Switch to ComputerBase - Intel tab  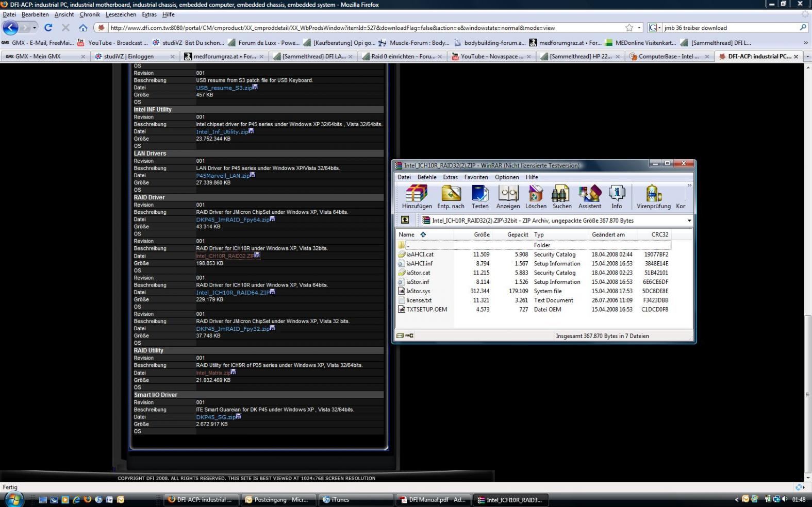pyautogui.click(x=670, y=56)
